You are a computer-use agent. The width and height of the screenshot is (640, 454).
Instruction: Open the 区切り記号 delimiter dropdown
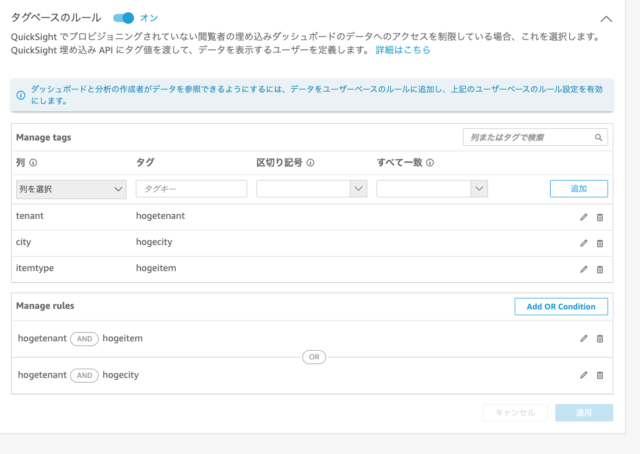pos(311,188)
